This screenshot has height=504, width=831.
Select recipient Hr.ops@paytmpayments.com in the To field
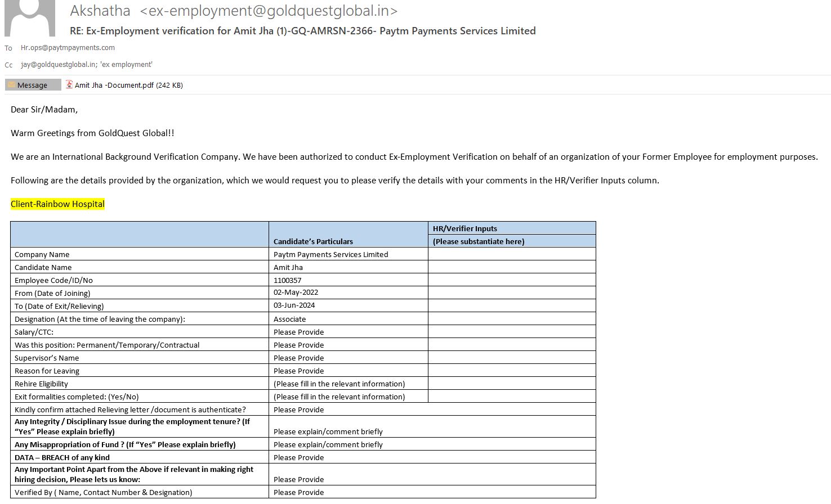[68, 48]
